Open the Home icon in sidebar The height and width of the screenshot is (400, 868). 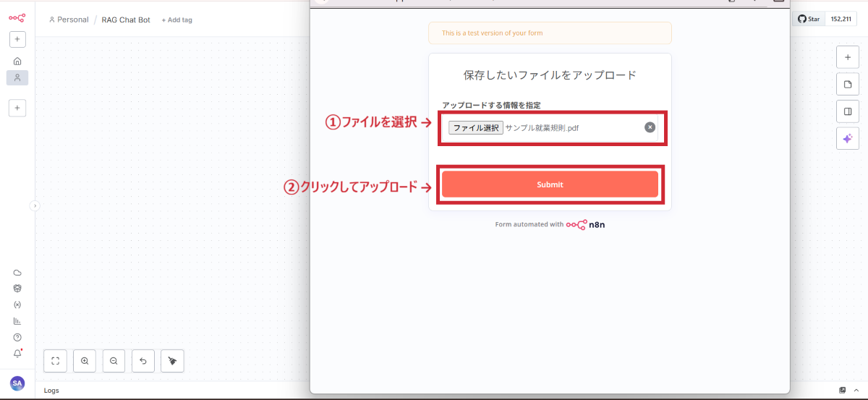pos(17,61)
